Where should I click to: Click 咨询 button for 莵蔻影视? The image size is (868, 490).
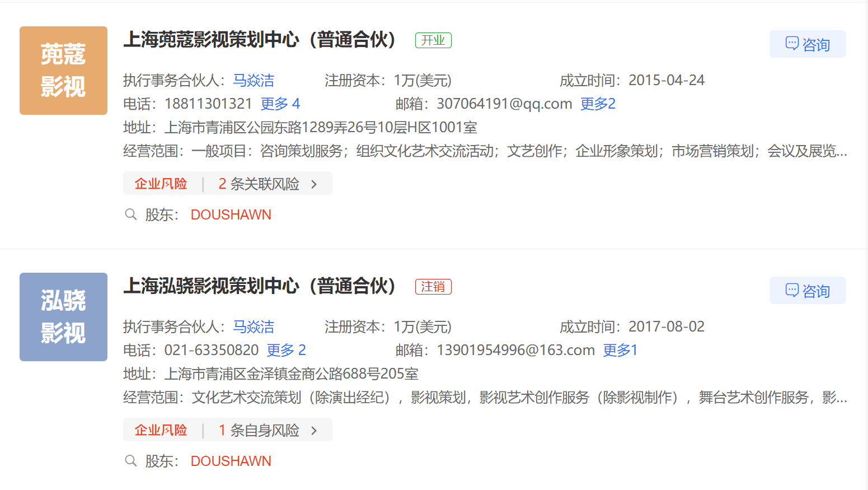click(807, 44)
